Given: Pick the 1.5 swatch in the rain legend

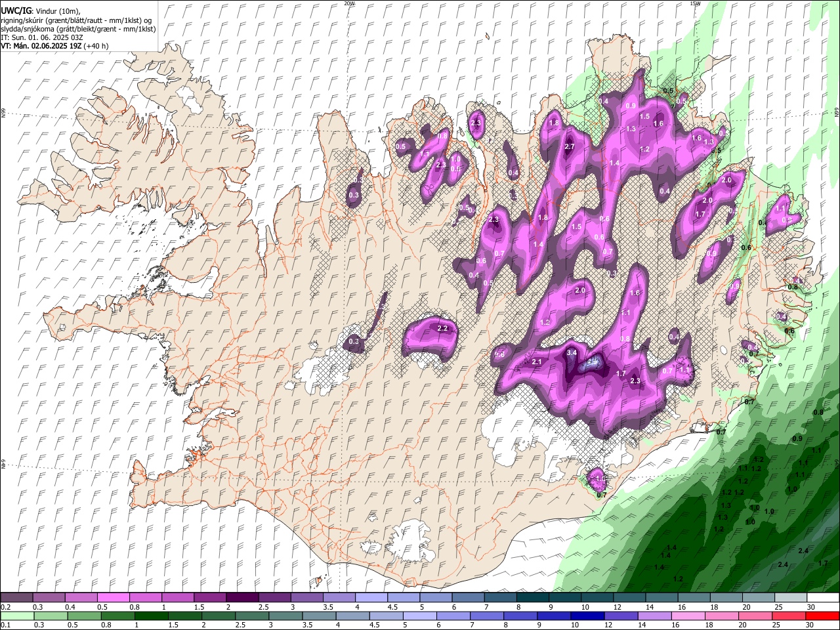Looking at the screenshot, I should click(x=184, y=616).
